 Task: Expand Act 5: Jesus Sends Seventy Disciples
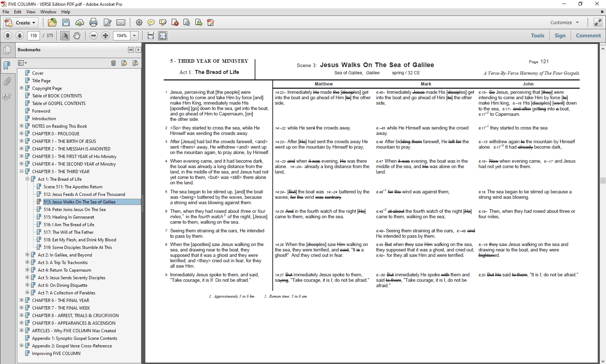click(x=27, y=277)
